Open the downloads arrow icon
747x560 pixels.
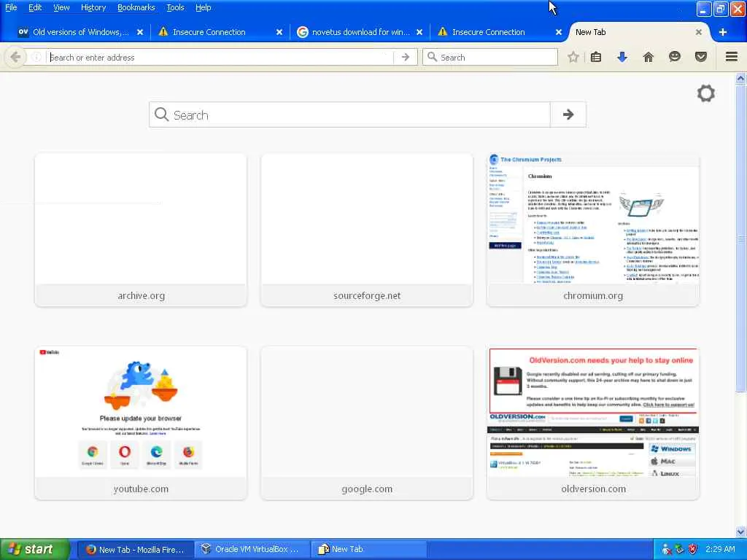pyautogui.click(x=622, y=57)
